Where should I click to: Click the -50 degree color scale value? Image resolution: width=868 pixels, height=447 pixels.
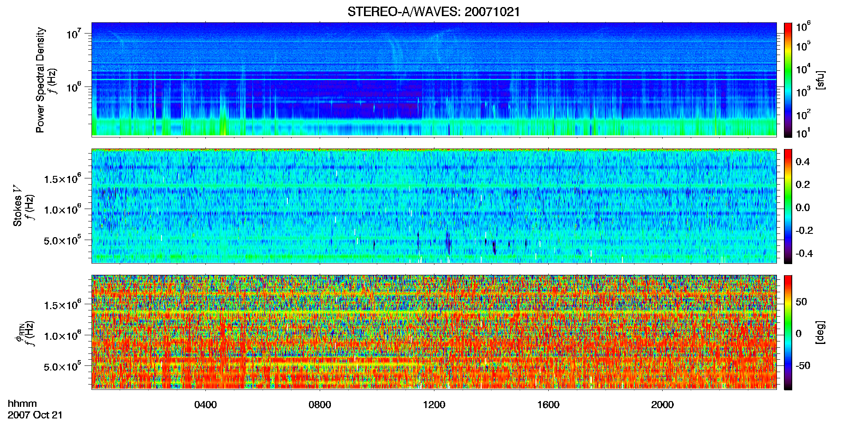pos(803,366)
